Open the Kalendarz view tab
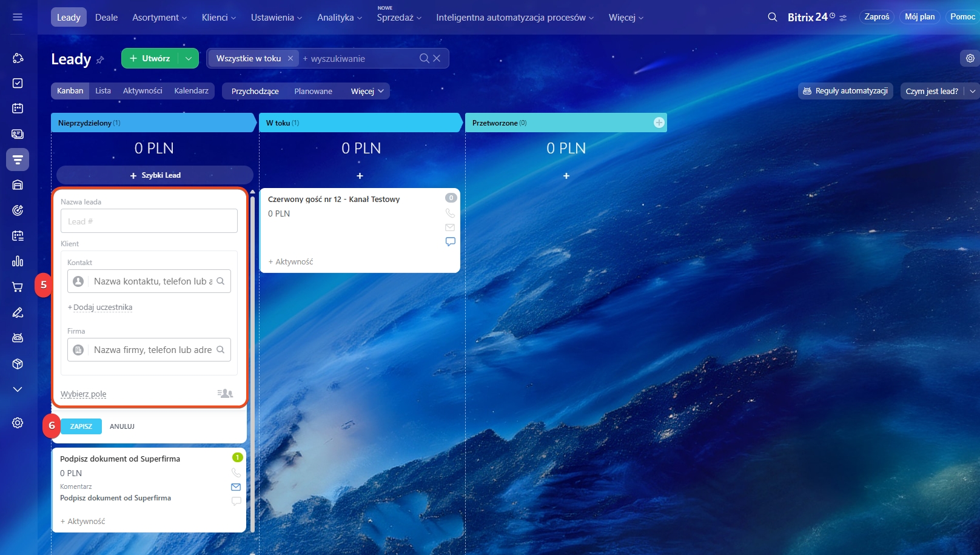The image size is (980, 555). (x=191, y=91)
